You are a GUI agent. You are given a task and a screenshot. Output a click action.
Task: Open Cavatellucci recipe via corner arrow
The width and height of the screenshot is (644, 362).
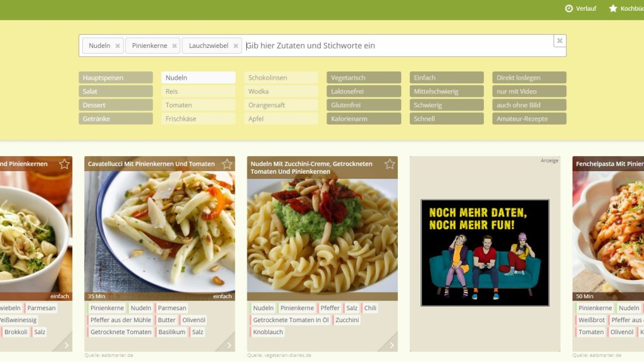tap(228, 345)
